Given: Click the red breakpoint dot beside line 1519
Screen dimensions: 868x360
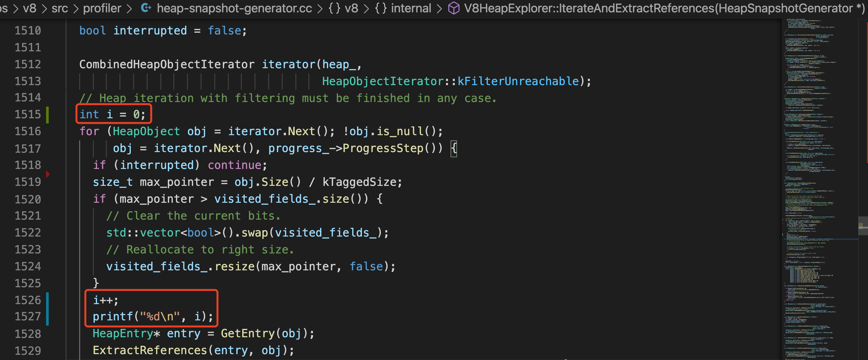Looking at the screenshot, I should pyautogui.click(x=48, y=174).
